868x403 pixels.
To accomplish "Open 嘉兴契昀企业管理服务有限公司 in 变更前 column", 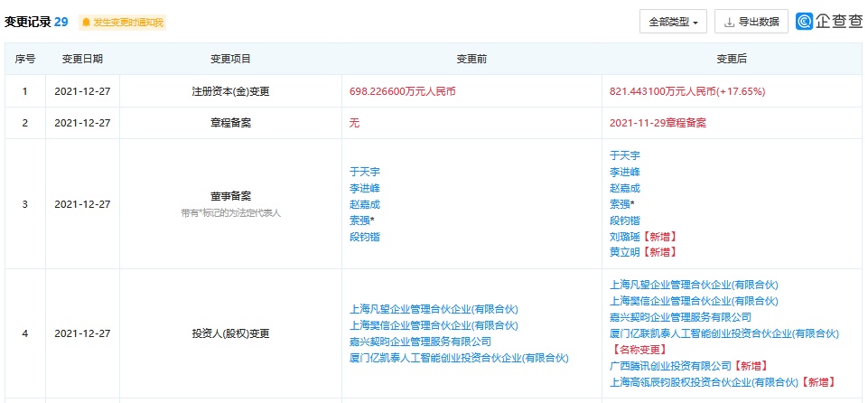I will click(x=420, y=342).
